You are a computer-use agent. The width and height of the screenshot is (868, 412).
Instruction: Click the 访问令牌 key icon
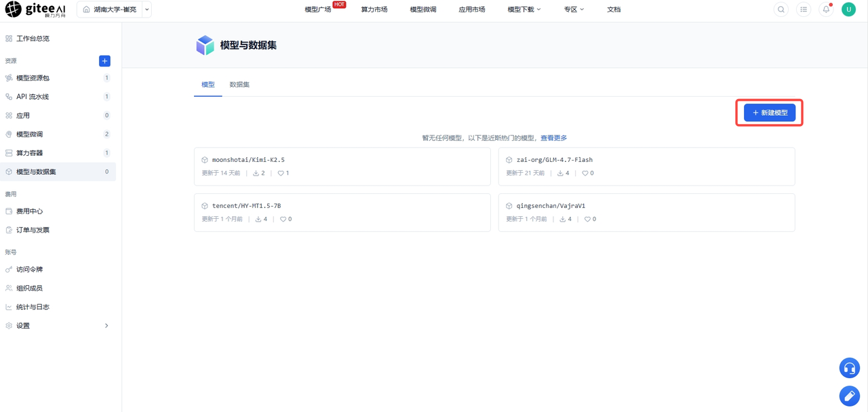point(9,270)
